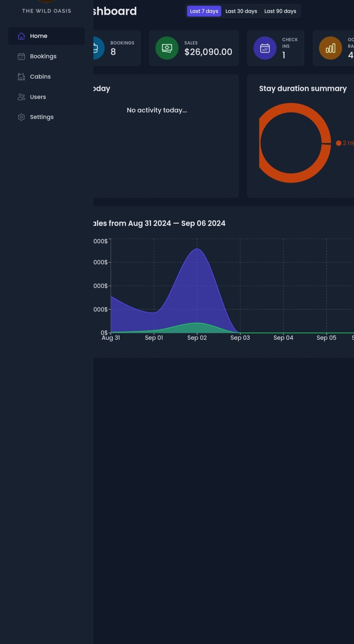354x644 pixels.
Task: Click the bookings count 8
Action: [x=113, y=52]
